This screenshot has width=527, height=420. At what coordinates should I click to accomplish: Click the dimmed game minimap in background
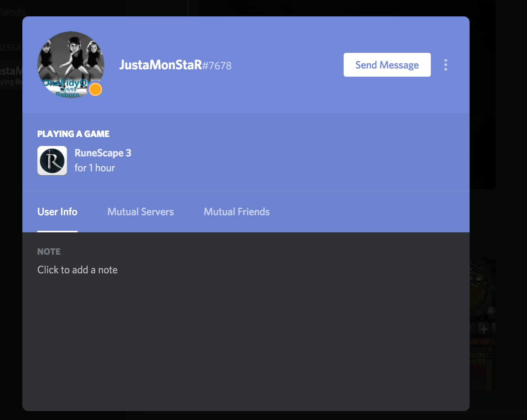pos(483,290)
